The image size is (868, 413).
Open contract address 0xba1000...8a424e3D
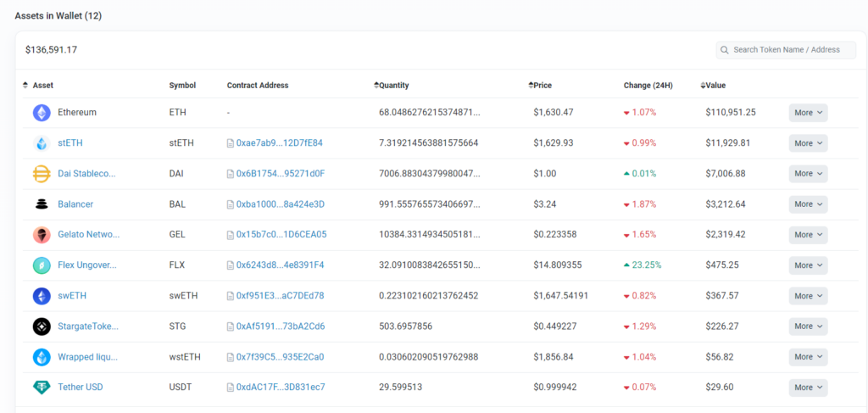280,204
